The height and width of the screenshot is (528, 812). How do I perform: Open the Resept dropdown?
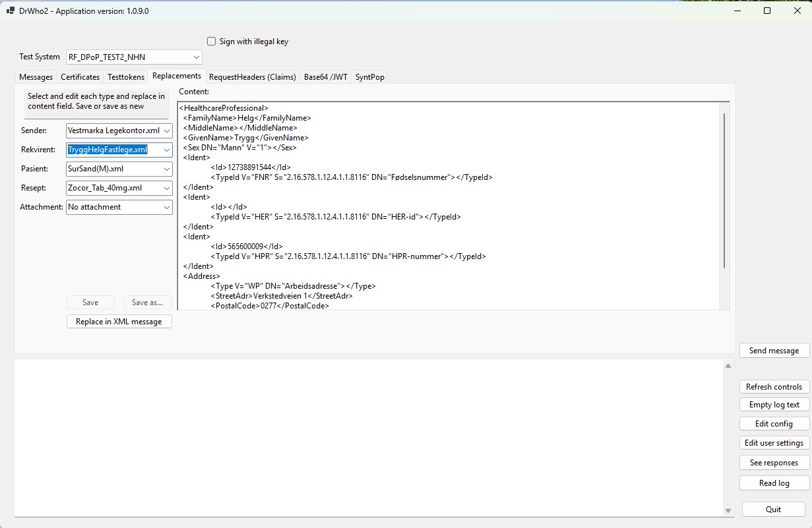pyautogui.click(x=166, y=189)
